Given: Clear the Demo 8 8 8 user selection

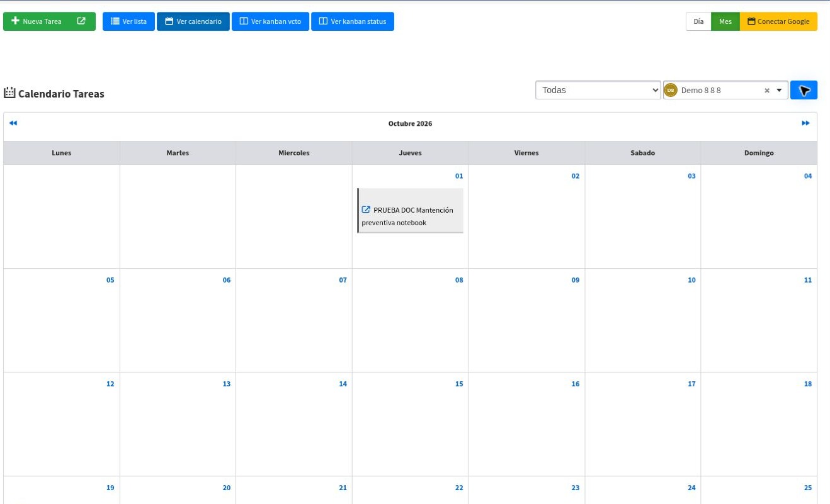Looking at the screenshot, I should [x=767, y=91].
